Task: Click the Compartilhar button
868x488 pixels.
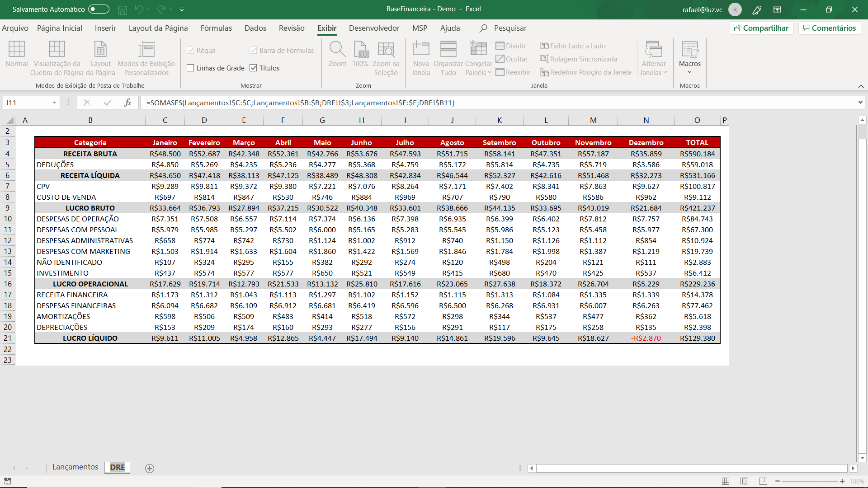Action: (x=761, y=28)
